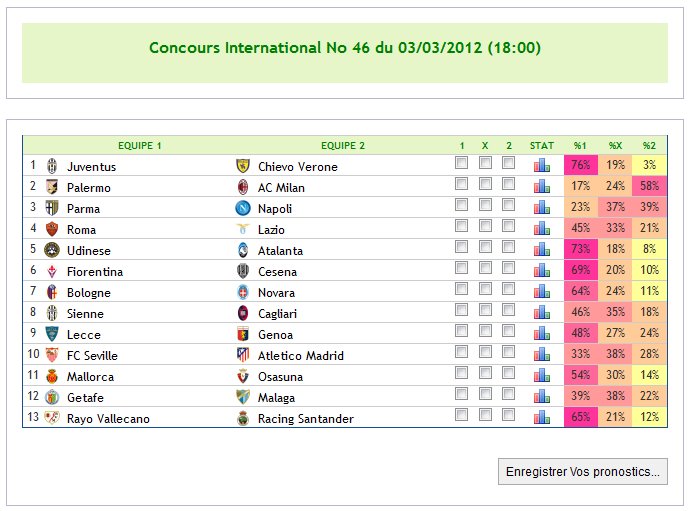Click the Fiorentina club crest

tap(52, 271)
